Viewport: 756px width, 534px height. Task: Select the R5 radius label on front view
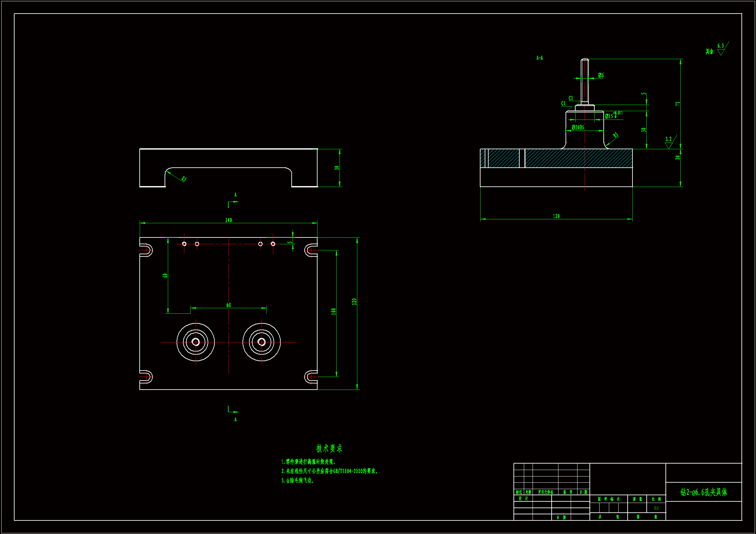pyautogui.click(x=184, y=179)
